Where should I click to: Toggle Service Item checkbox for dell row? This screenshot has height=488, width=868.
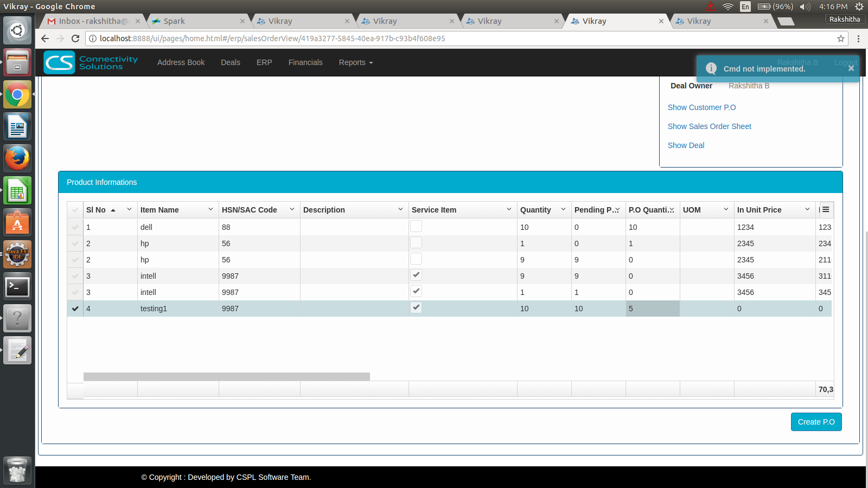[416, 227]
